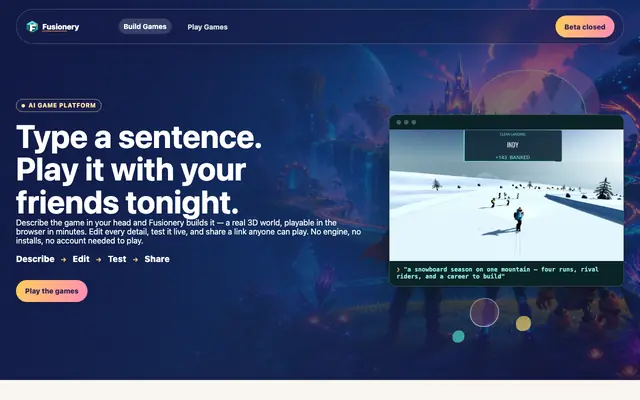640x400 pixels.
Task: Click the arrow between Edit and Test
Action: 98,260
